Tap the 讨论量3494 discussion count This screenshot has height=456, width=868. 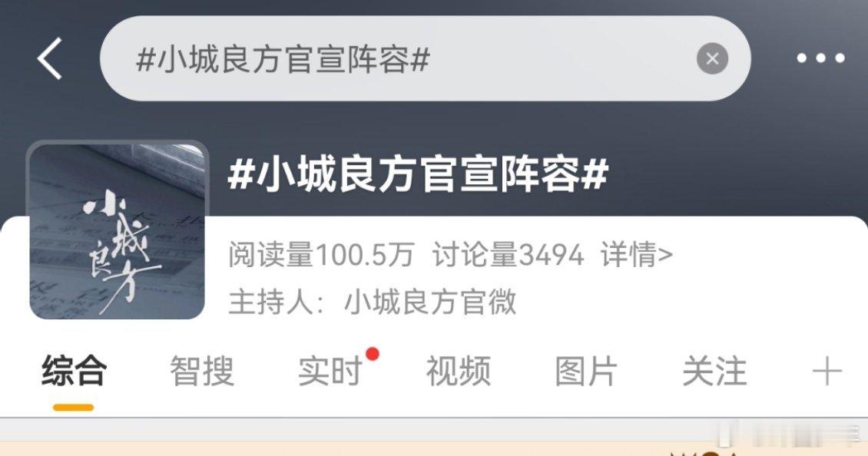(508, 255)
